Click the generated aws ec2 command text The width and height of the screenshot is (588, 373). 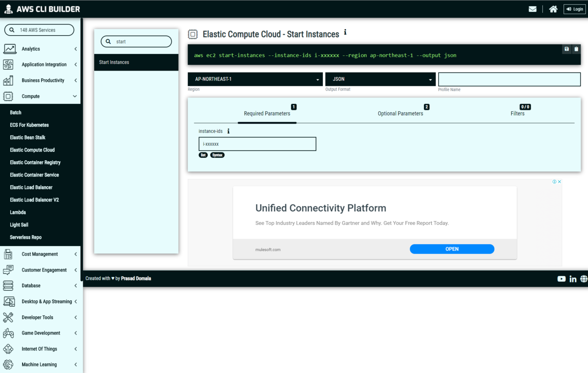point(325,55)
